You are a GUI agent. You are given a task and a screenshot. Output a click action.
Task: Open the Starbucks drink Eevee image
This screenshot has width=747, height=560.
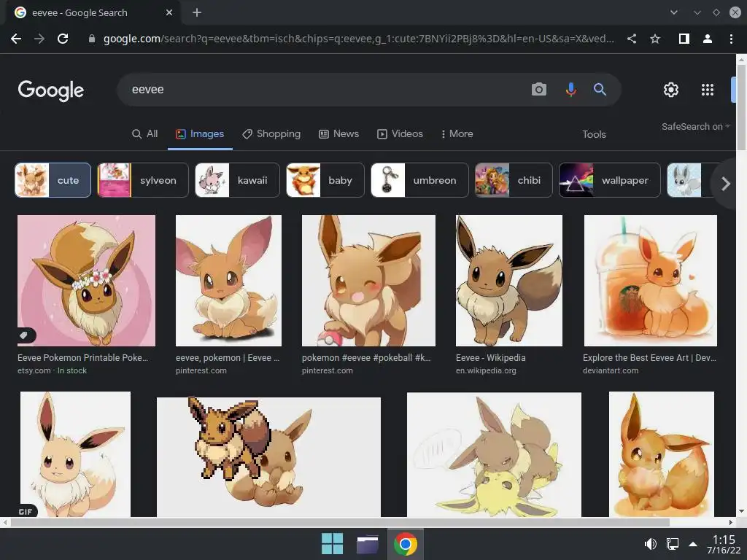[x=650, y=281]
